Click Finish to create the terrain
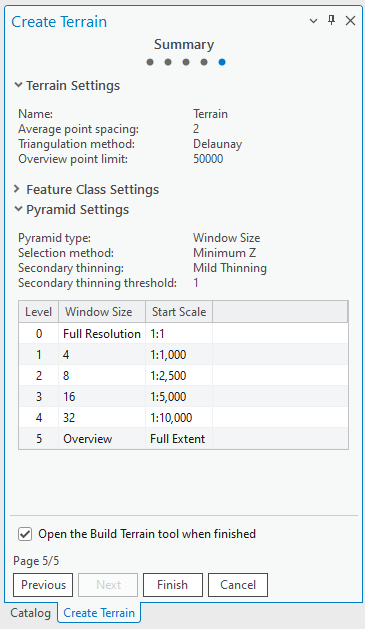This screenshot has width=365, height=629. [x=173, y=585]
